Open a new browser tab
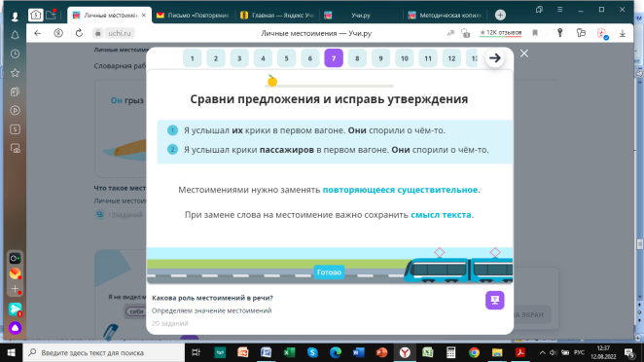Viewport: 644px width, 362px height. pyautogui.click(x=500, y=16)
